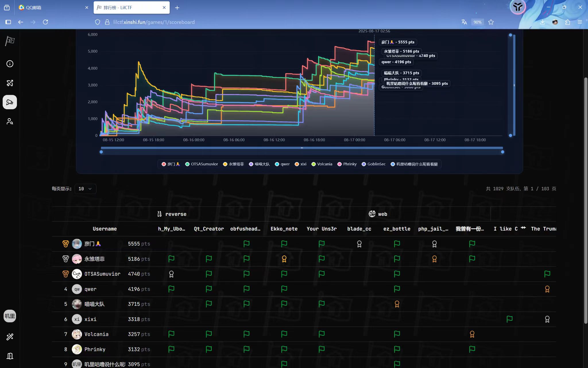Open the browser tab list dropdown
Screen dimensions: 588x368
point(7,8)
